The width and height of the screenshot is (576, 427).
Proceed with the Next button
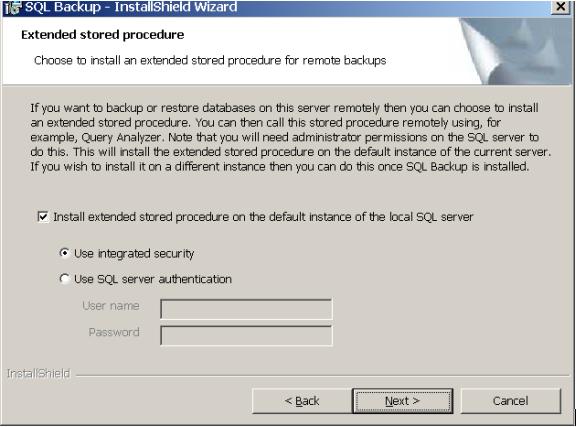[402, 401]
